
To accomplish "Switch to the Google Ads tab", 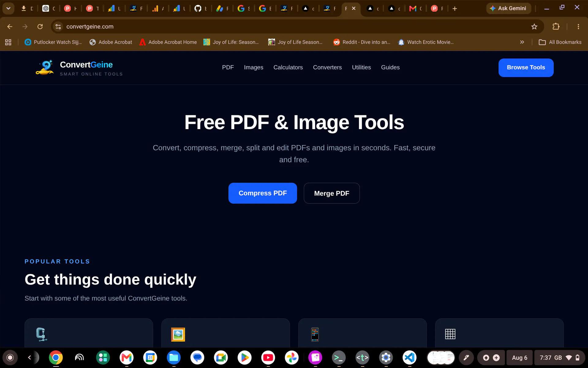I will [x=223, y=9].
